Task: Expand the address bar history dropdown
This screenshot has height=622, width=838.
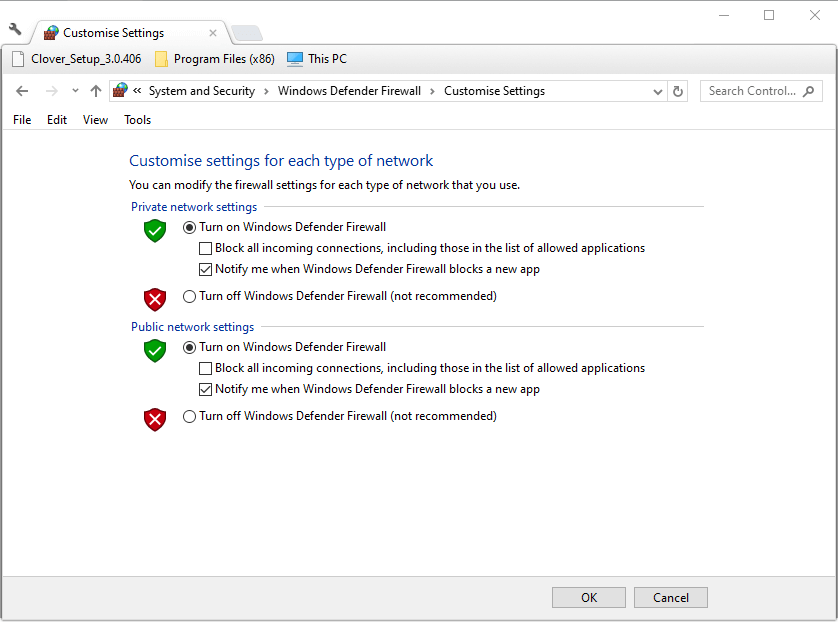Action: click(x=658, y=91)
